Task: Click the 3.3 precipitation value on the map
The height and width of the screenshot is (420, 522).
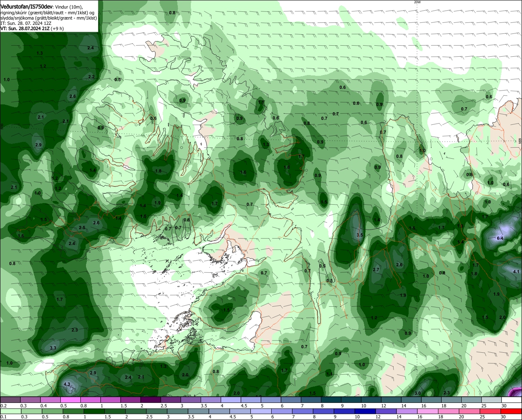Action: coord(53,348)
